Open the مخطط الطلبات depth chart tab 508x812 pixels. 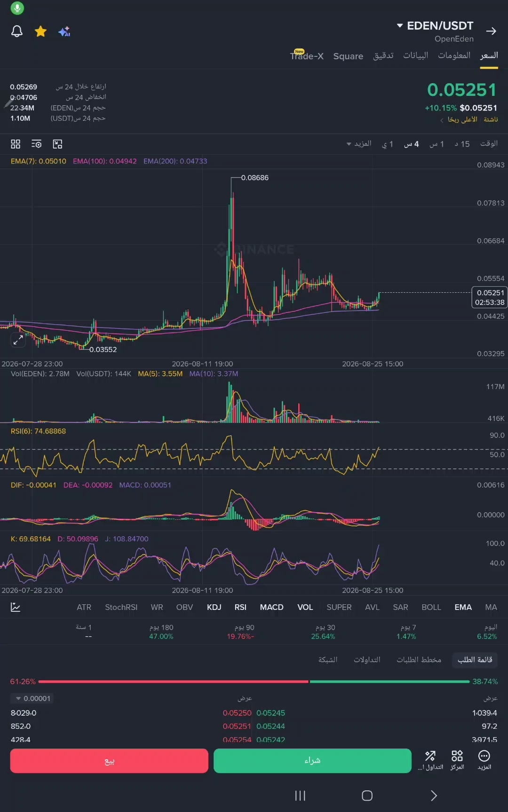pyautogui.click(x=419, y=660)
